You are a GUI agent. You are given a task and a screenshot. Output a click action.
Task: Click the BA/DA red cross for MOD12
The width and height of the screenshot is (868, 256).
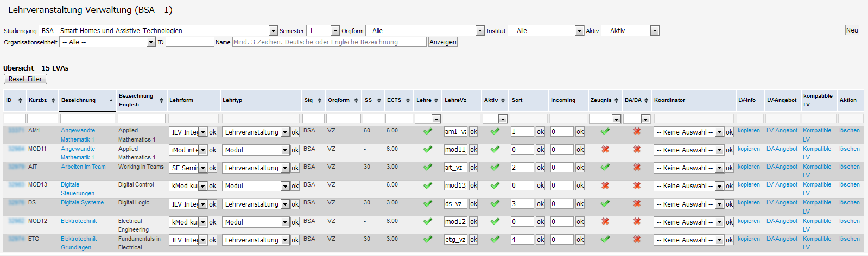(x=637, y=221)
